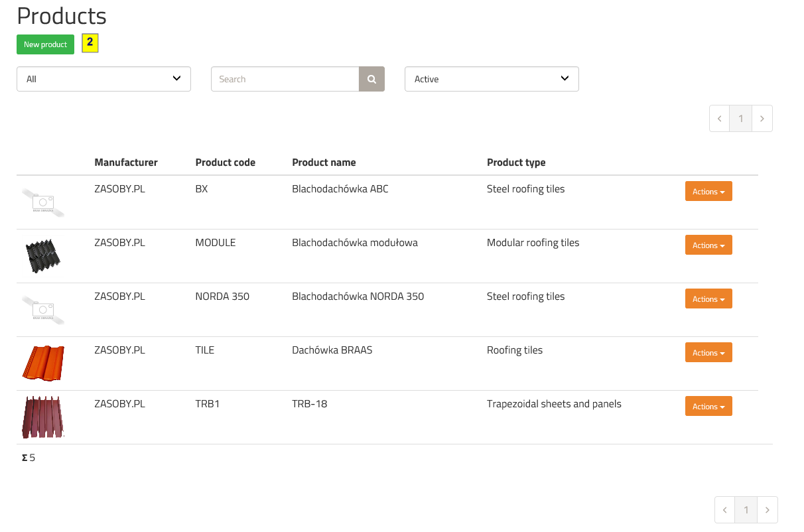Go to next page in top pagination
The image size is (804, 532).
[762, 119]
